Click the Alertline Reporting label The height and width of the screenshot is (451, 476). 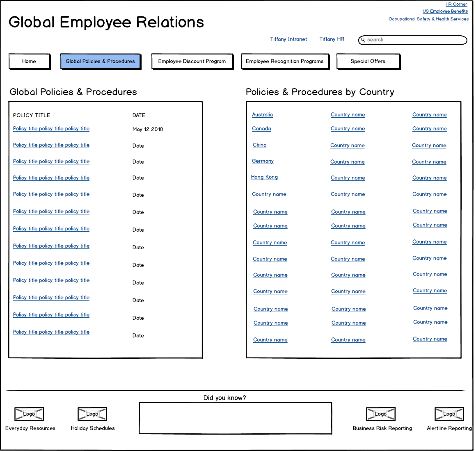[x=450, y=428]
